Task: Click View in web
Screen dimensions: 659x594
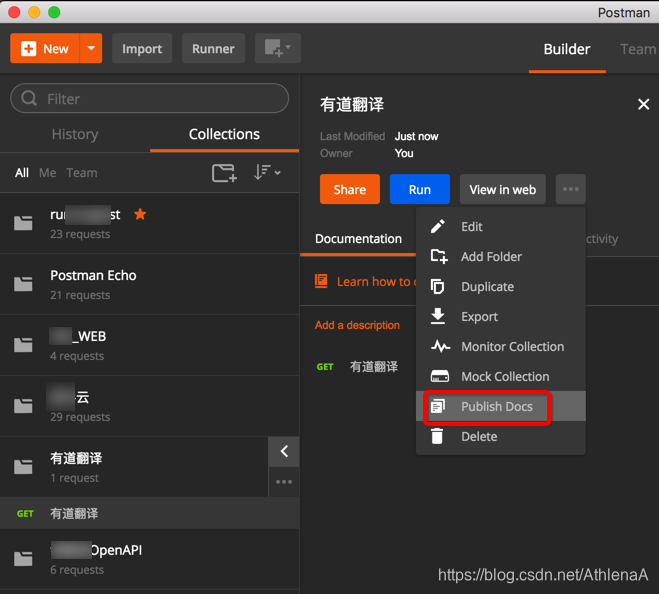Action: [x=503, y=189]
